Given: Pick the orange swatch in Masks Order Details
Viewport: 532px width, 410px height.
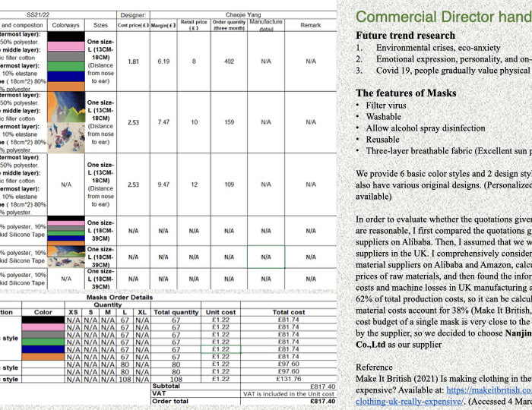Looking at the screenshot, I should tap(43, 356).
